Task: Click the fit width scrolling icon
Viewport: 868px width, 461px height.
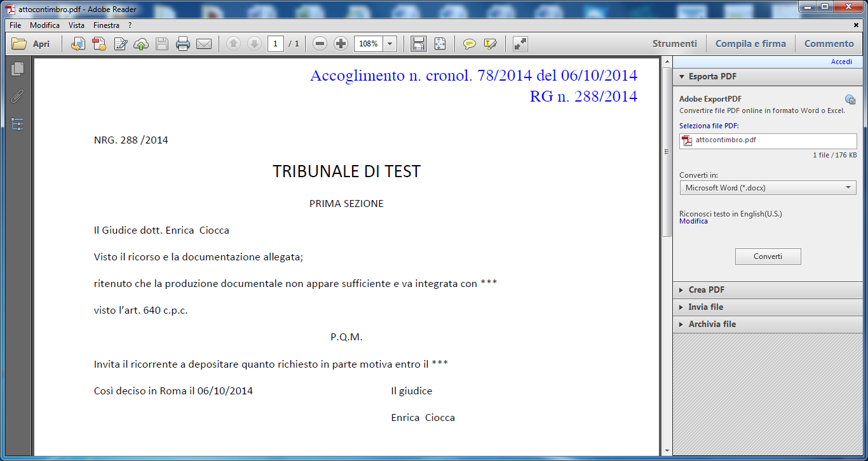Action: pyautogui.click(x=419, y=44)
